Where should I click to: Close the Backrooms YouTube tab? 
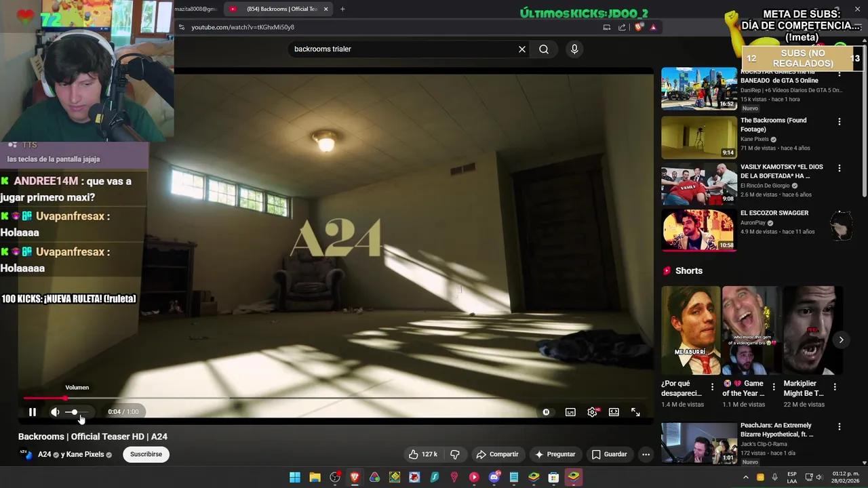pos(325,9)
